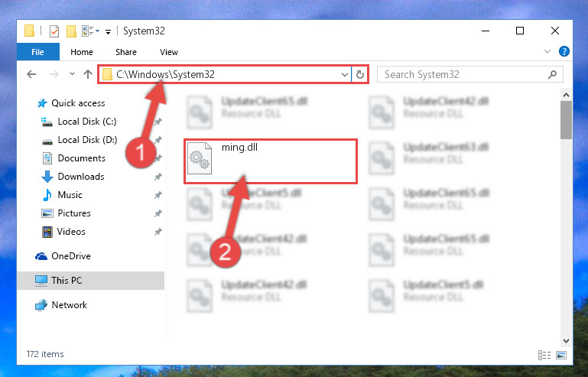Viewport: 588px width, 377px height.
Task: Open OneDrive in navigation pane
Action: point(71,256)
